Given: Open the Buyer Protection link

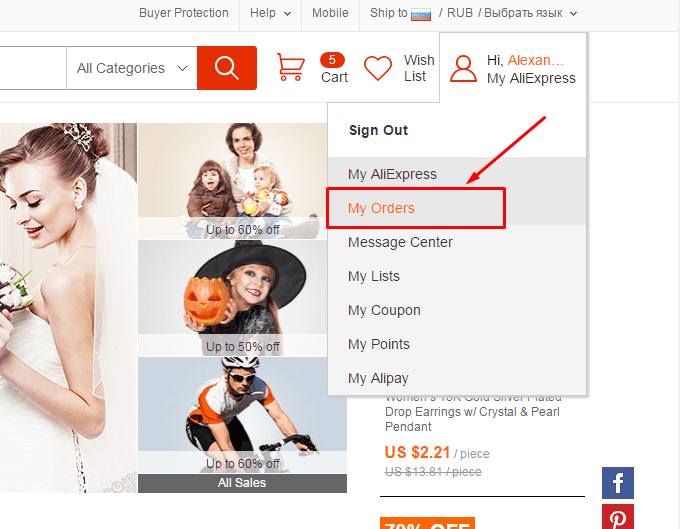Looking at the screenshot, I should click(x=183, y=13).
